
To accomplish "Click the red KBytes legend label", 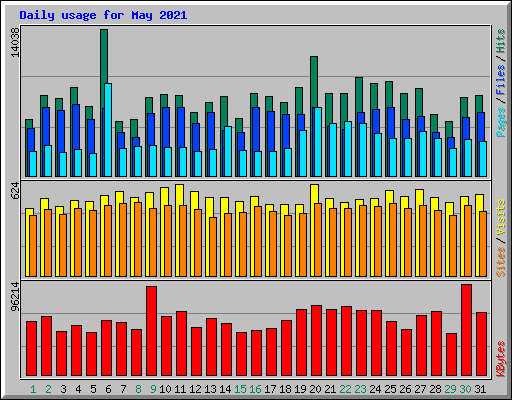I will pyautogui.click(x=500, y=359).
